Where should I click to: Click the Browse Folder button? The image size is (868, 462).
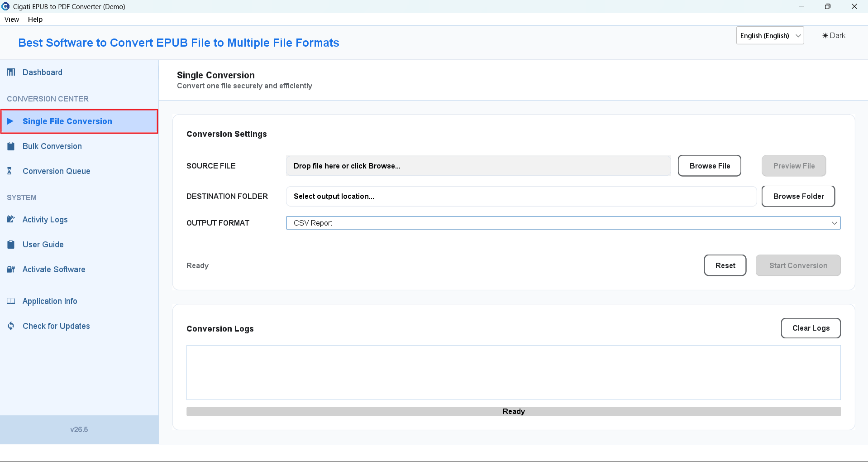pos(798,196)
